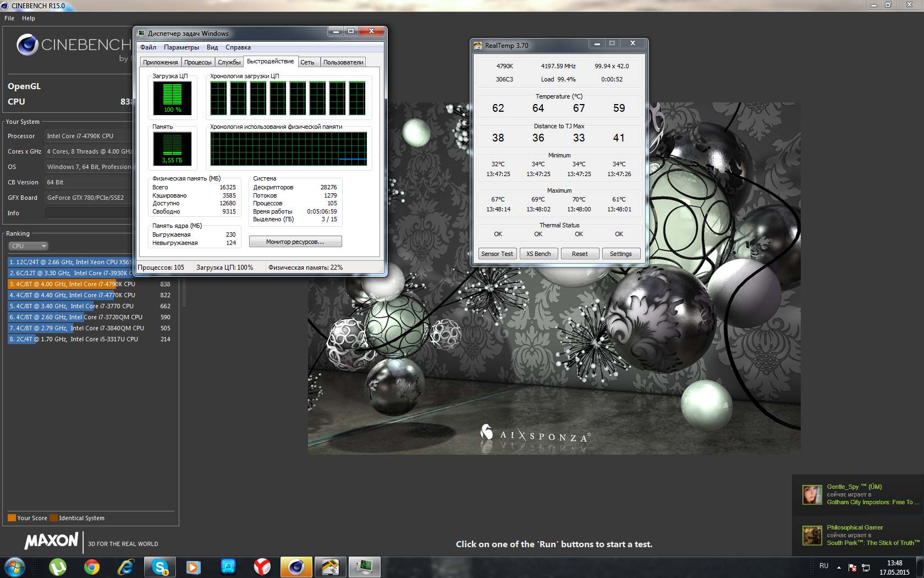The width and height of the screenshot is (924, 578).
Task: Click the Cinebench Info input field
Action: click(88, 213)
